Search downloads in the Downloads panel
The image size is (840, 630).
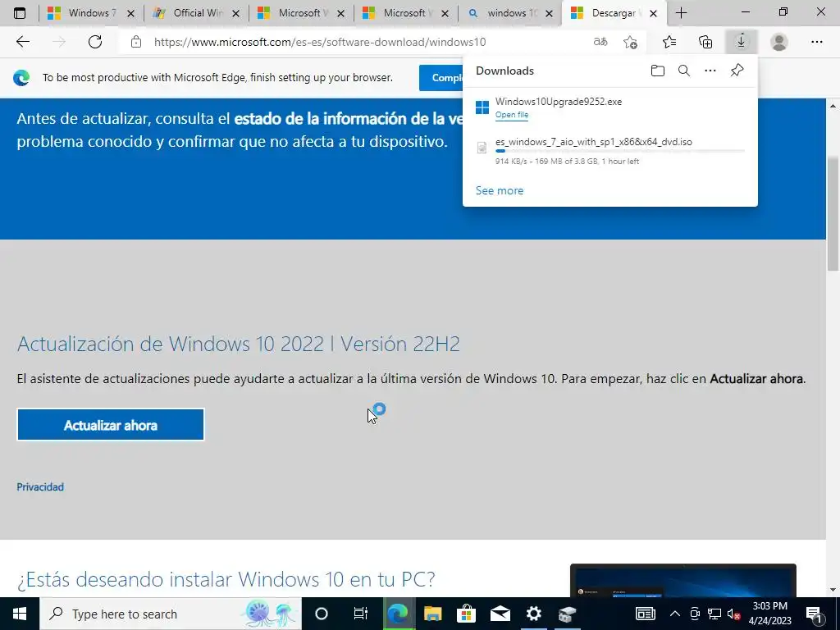pyautogui.click(x=684, y=71)
